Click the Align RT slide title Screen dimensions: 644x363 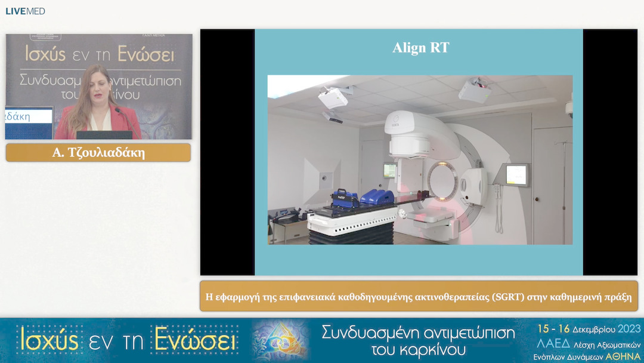click(x=420, y=48)
